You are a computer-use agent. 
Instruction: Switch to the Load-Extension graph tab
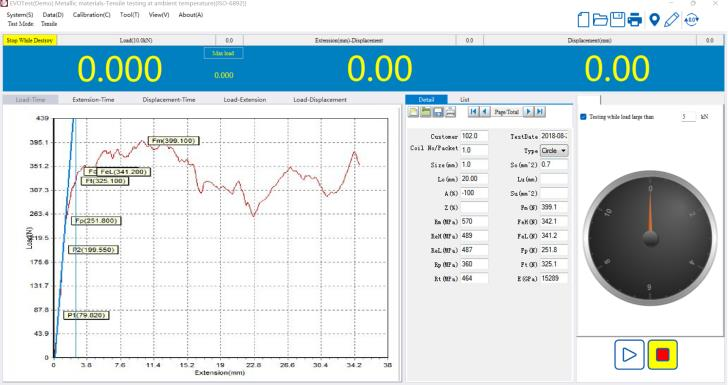pos(245,99)
